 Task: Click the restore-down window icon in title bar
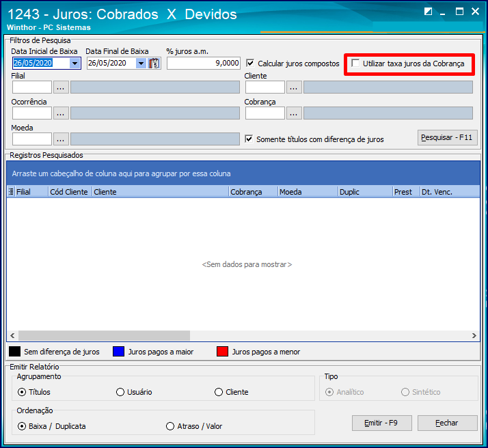(x=429, y=12)
